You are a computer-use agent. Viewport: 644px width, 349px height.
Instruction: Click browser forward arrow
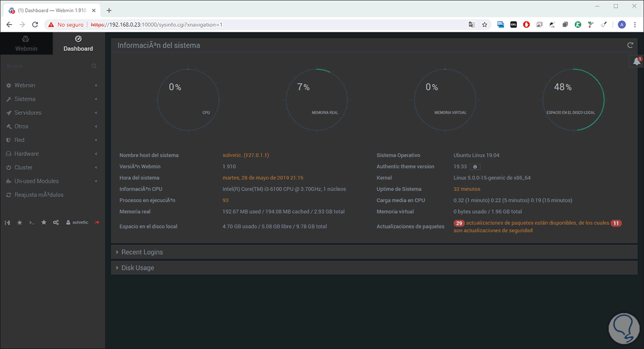coord(22,25)
